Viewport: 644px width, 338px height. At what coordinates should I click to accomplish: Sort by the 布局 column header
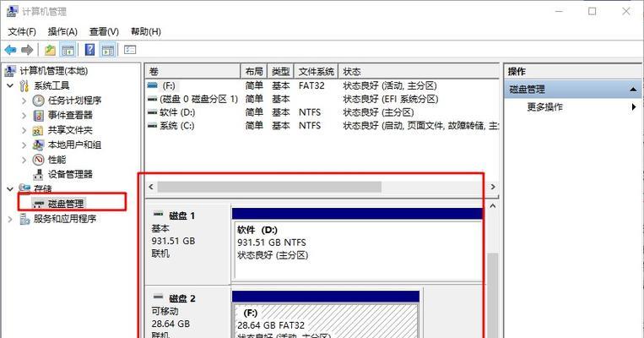(254, 72)
